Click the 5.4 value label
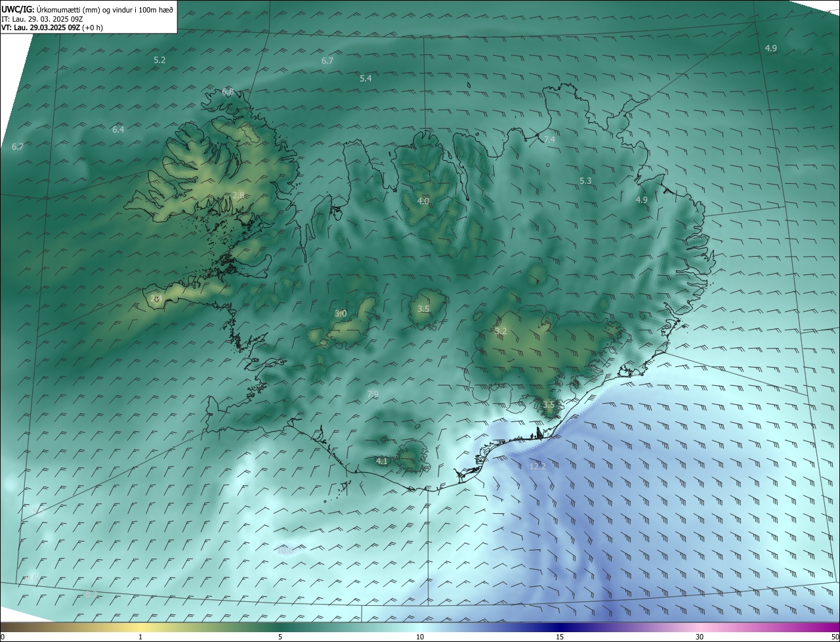Image resolution: width=840 pixels, height=642 pixels. click(366, 78)
